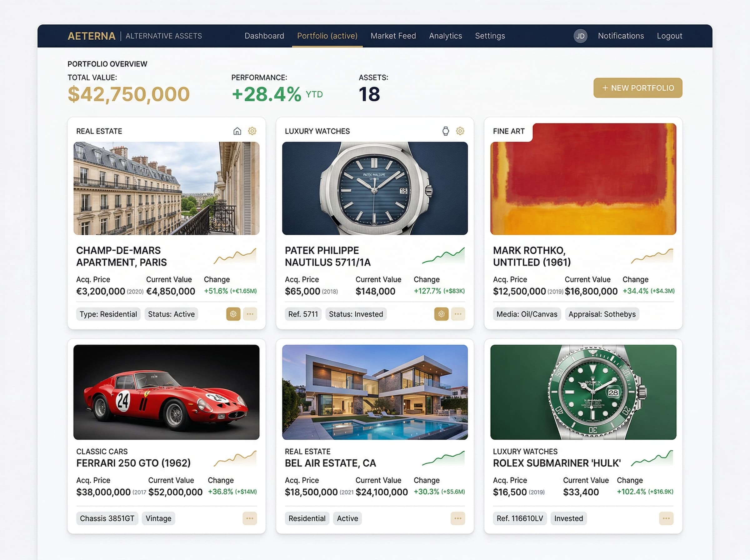Viewport: 750px width, 560px height.
Task: Select the Portfolio (active) tab
Action: [x=327, y=36]
